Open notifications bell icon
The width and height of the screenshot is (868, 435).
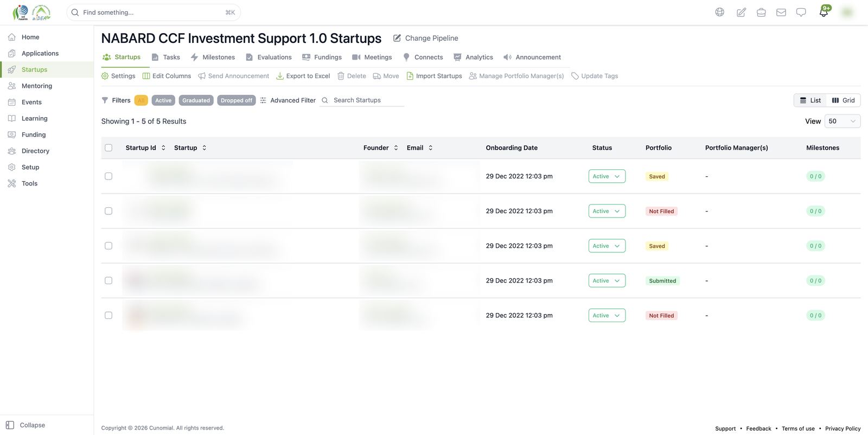pyautogui.click(x=824, y=12)
